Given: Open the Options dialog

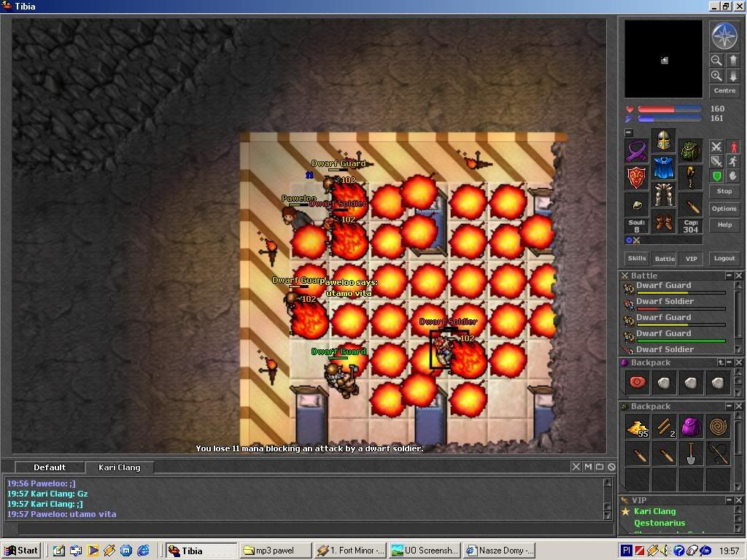Looking at the screenshot, I should [x=724, y=209].
